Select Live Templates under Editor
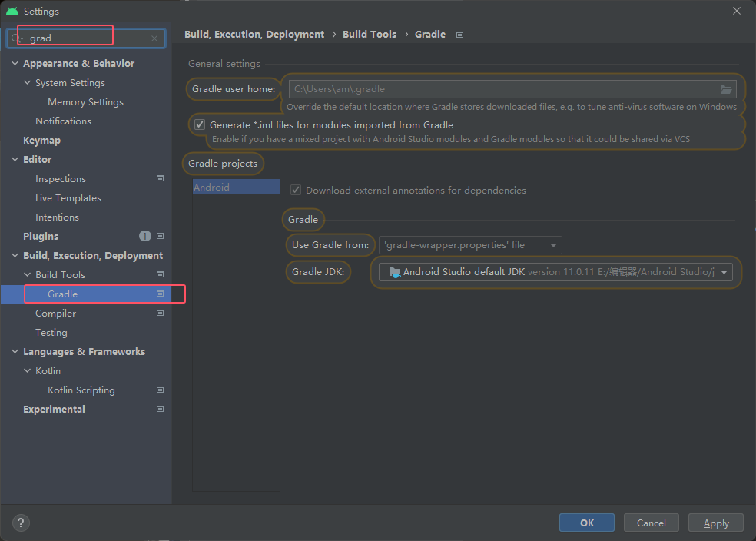Viewport: 756px width, 541px height. pos(68,197)
